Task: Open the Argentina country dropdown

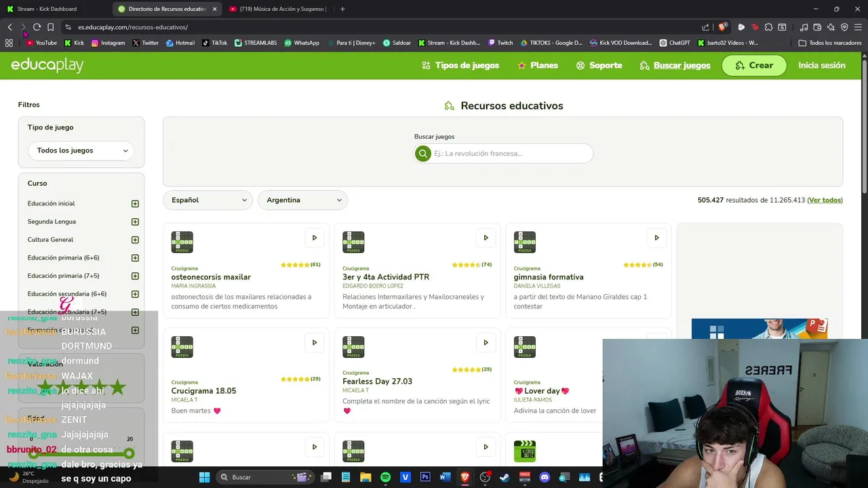Action: (303, 200)
